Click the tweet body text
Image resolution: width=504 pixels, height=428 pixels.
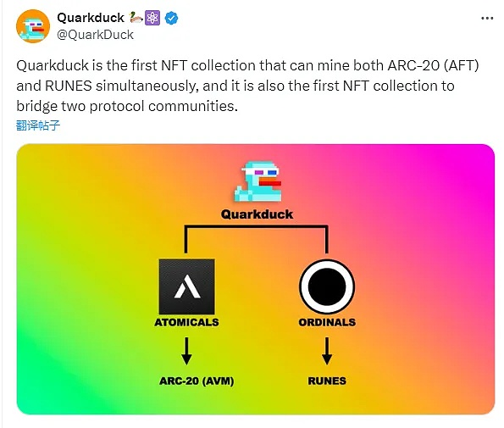coord(247,86)
